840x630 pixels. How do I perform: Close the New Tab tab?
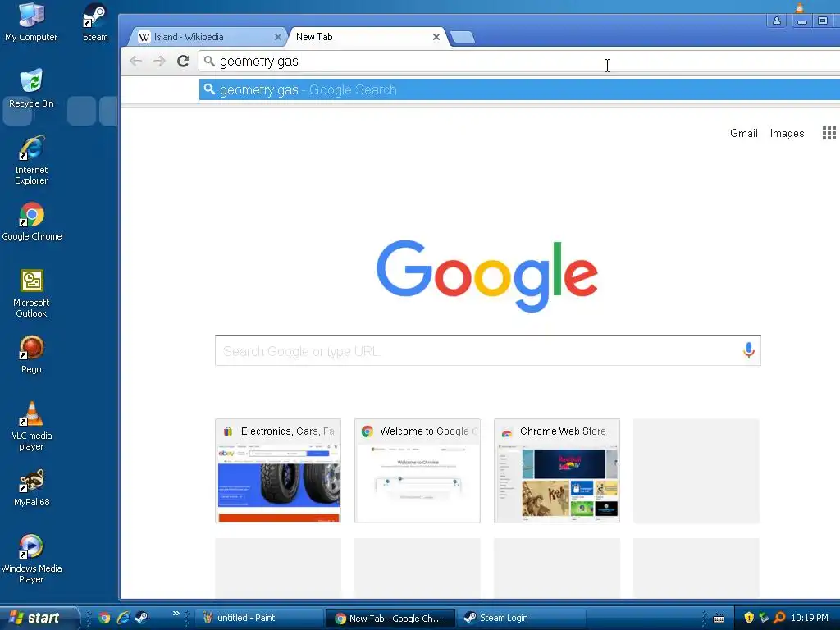(436, 37)
